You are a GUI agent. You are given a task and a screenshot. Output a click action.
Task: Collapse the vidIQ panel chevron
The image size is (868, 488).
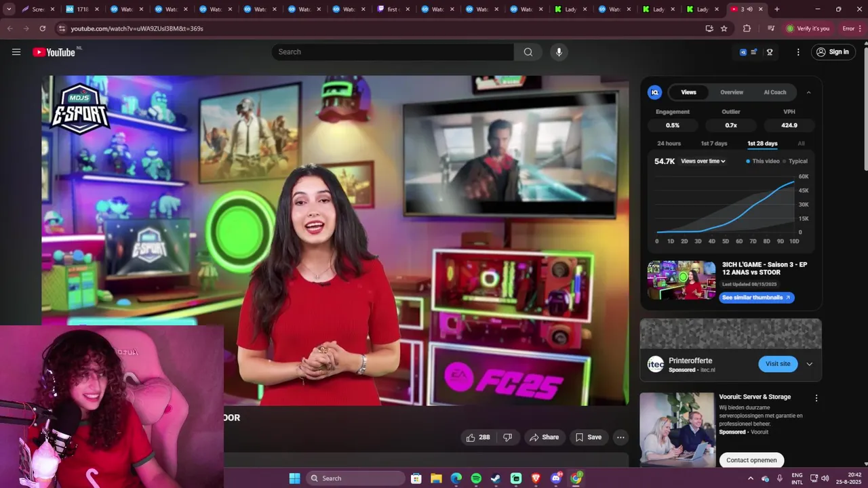point(808,92)
